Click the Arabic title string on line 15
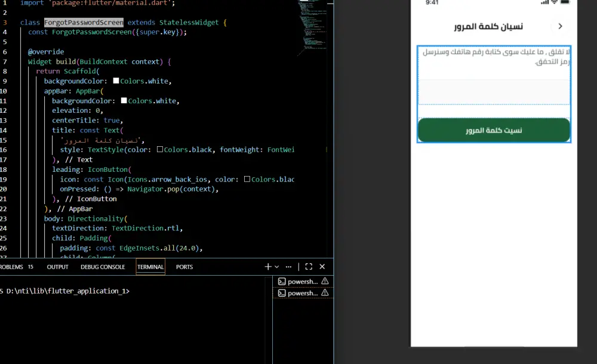 coord(101,140)
